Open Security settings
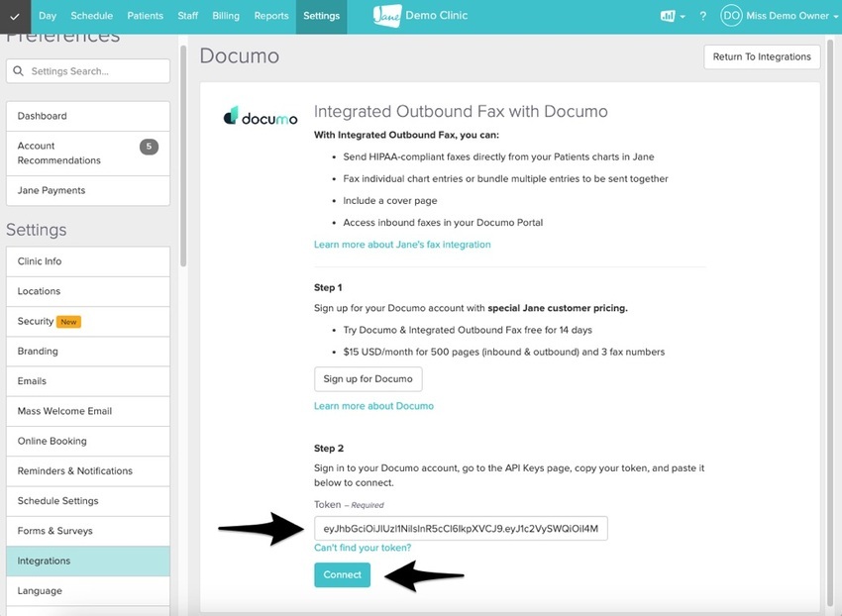Viewport: 842px width, 616px height. click(88, 322)
